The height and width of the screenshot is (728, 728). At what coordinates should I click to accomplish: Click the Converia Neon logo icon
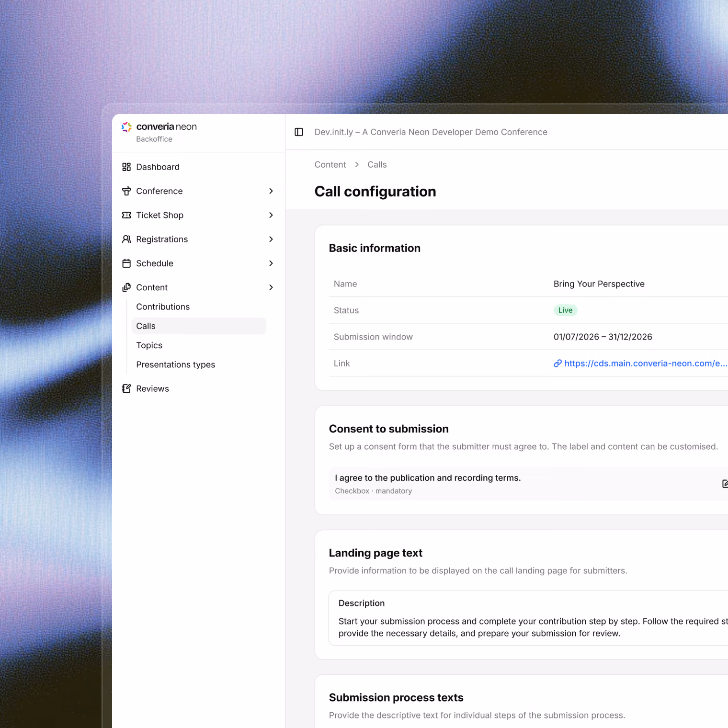point(126,127)
